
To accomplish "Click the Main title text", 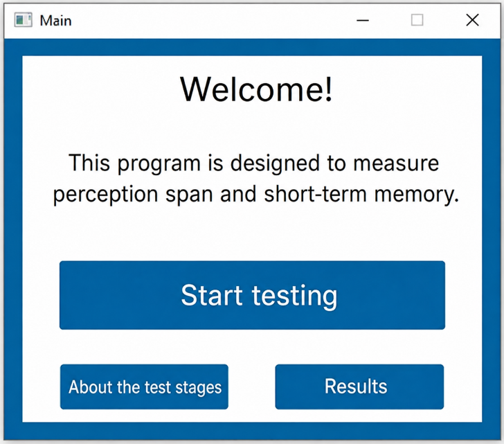I will (55, 21).
